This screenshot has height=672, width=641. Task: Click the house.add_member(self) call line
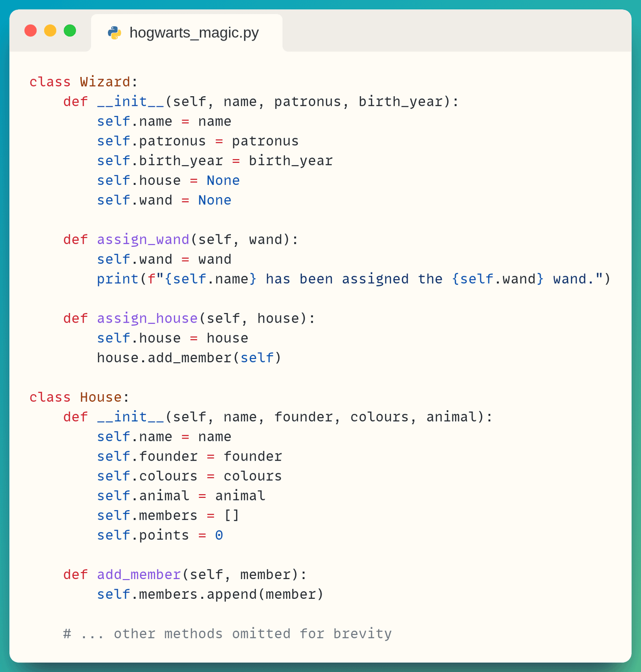coord(189,358)
